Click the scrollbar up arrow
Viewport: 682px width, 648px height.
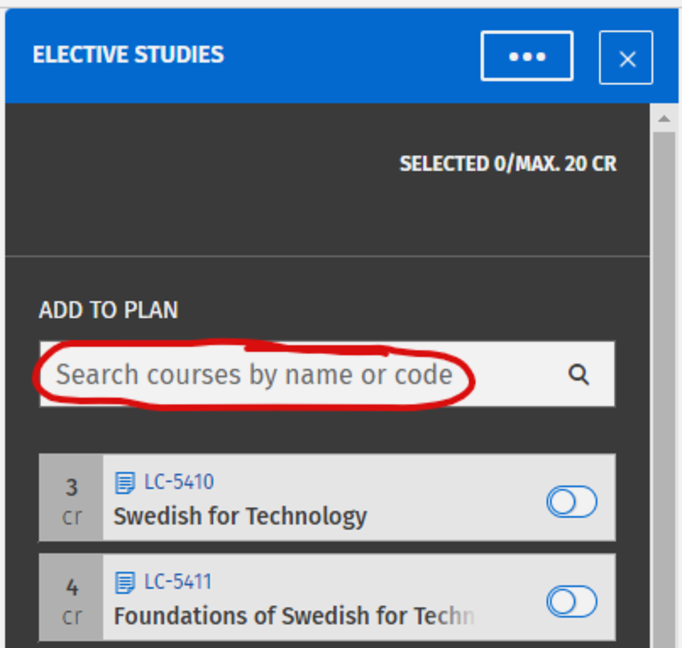[663, 119]
